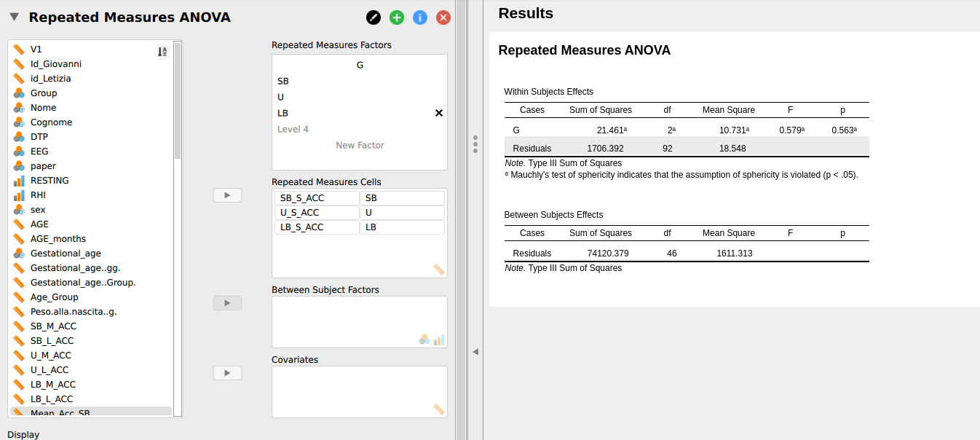Duplicate the analysis with the green plus icon
The height and width of the screenshot is (440, 980).
[397, 17]
